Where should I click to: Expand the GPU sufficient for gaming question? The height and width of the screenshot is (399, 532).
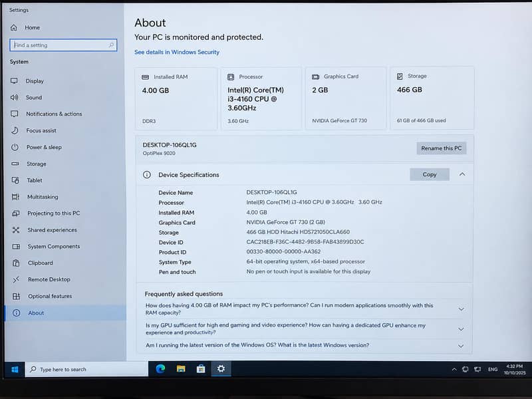[x=461, y=329]
